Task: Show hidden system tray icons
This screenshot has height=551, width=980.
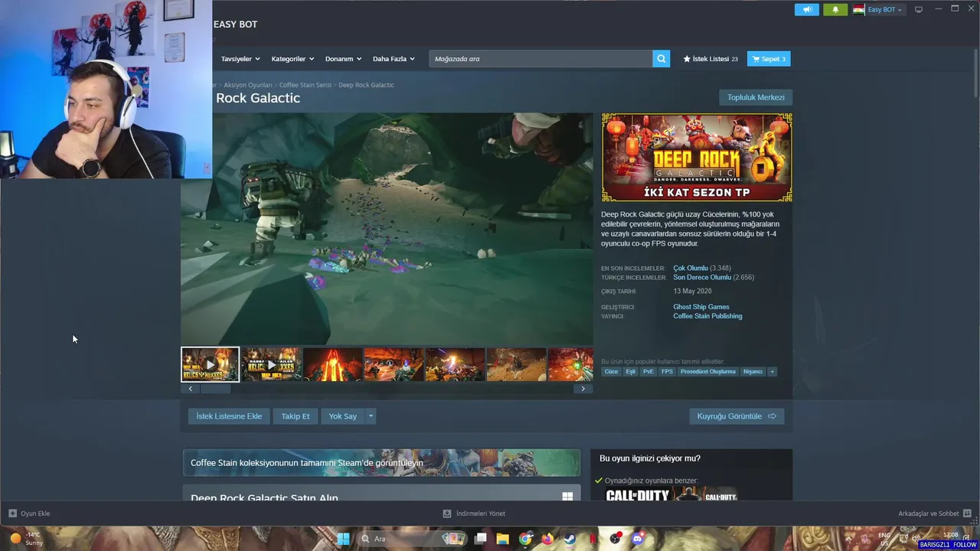Action: point(848,539)
